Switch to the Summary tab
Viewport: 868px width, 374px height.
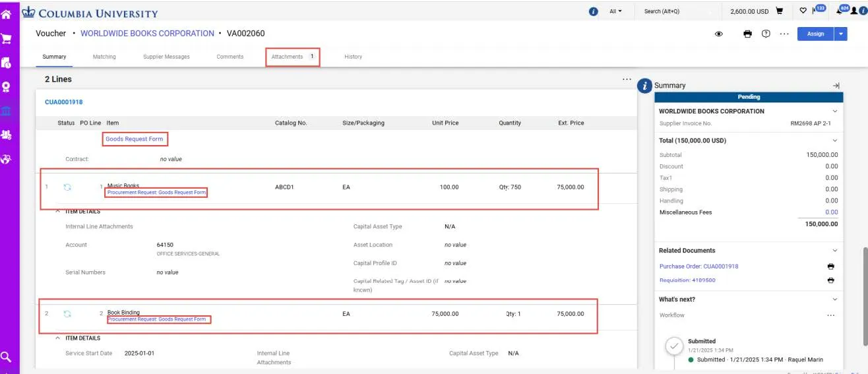click(x=54, y=57)
